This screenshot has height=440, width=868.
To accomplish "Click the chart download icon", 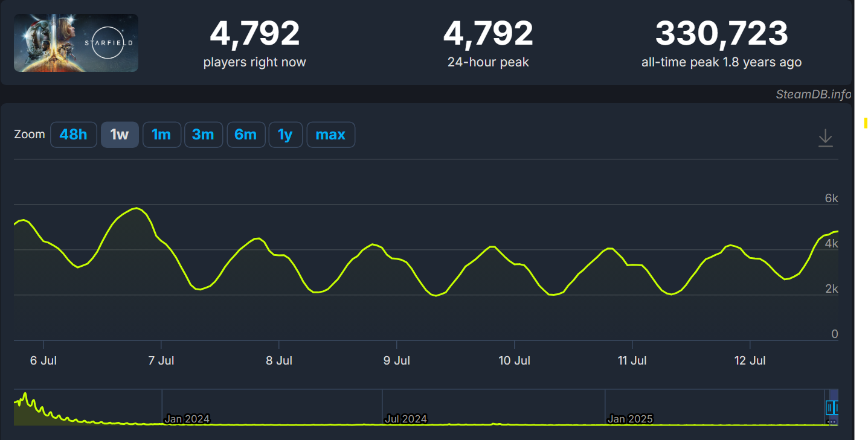I will click(x=825, y=138).
